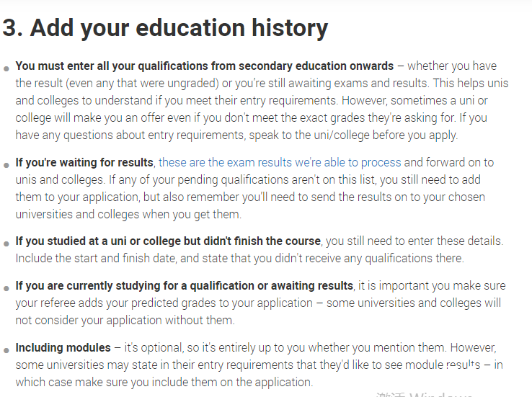The image size is (532, 397).
Task: Click the sentence 'speak to the uni/college before you apply'
Action: point(353,135)
